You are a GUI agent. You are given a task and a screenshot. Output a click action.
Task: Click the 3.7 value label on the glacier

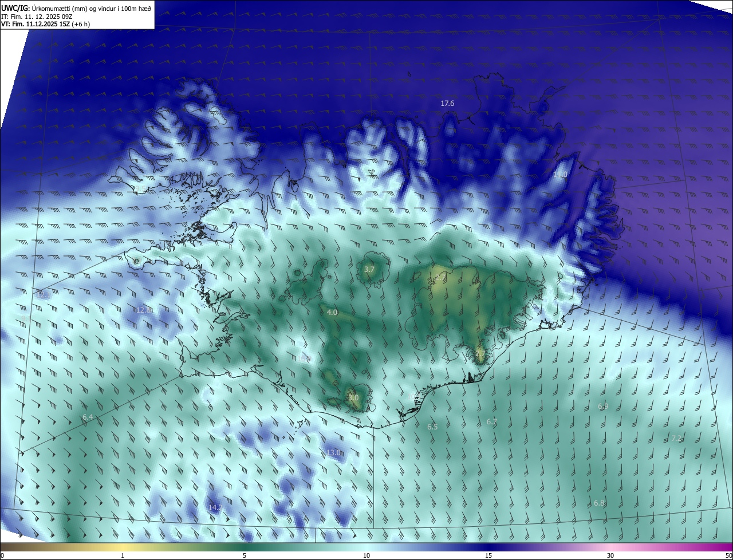[x=369, y=269]
